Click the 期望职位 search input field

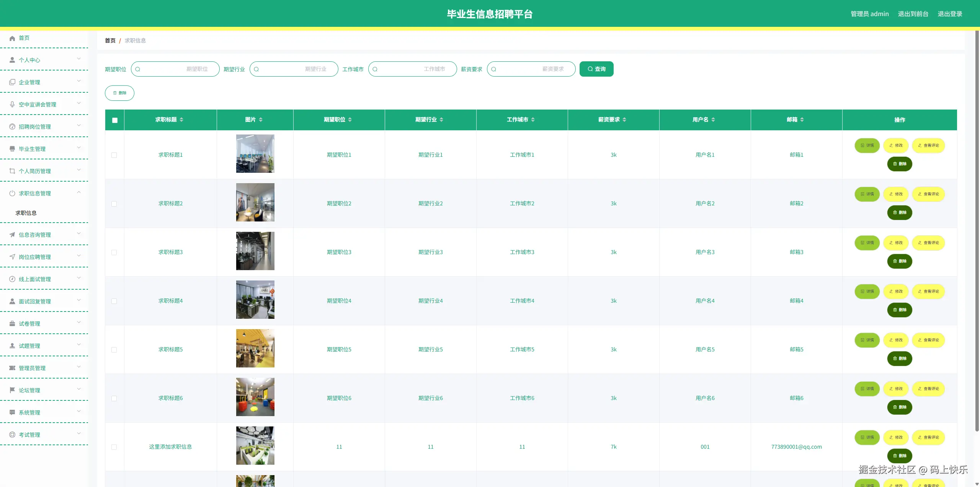(175, 69)
